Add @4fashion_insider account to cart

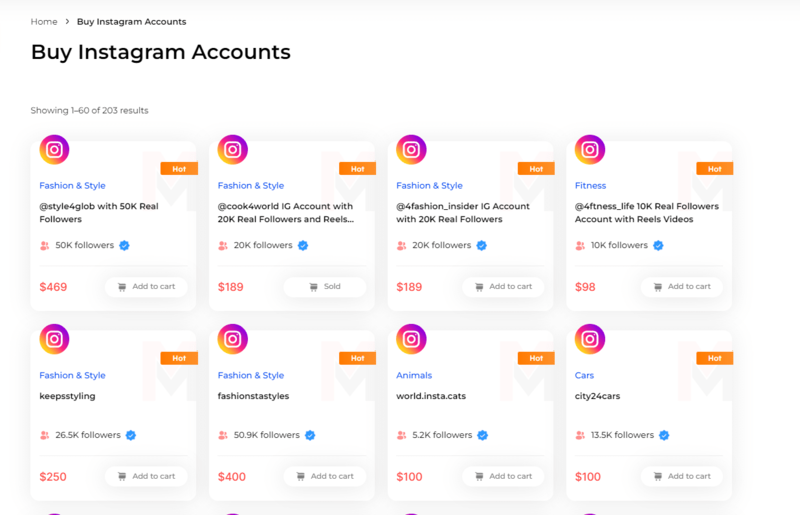(502, 287)
